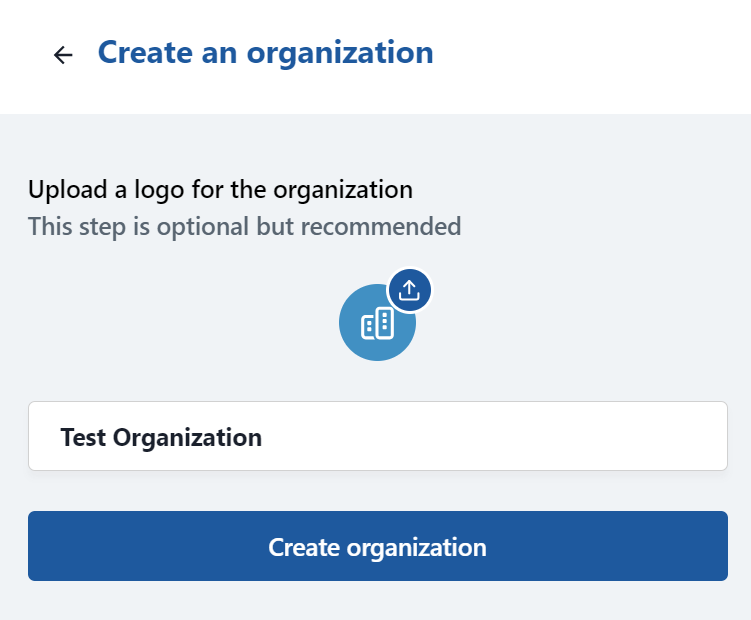This screenshot has width=751, height=620.
Task: Click the back arrow icon
Action: [63, 55]
